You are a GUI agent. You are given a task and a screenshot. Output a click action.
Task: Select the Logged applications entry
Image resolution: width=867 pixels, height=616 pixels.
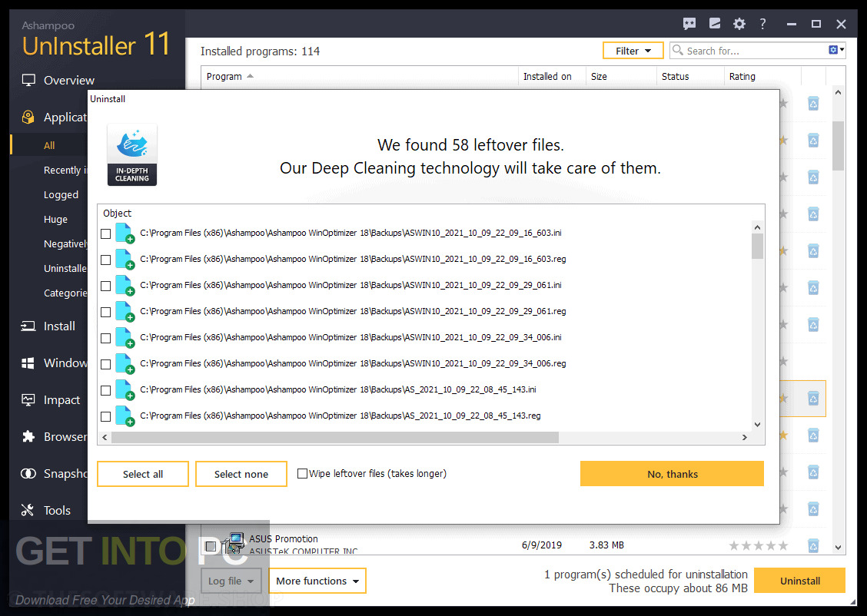[61, 194]
